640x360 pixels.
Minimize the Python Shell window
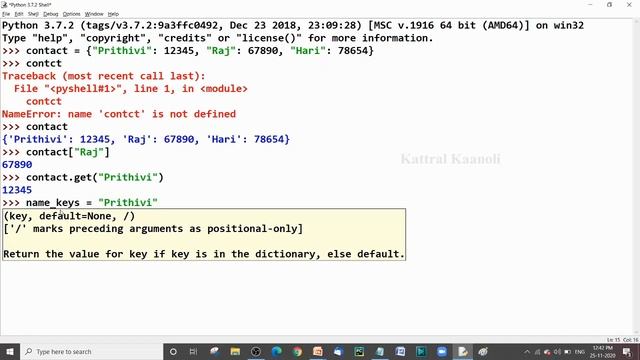[x=590, y=4]
